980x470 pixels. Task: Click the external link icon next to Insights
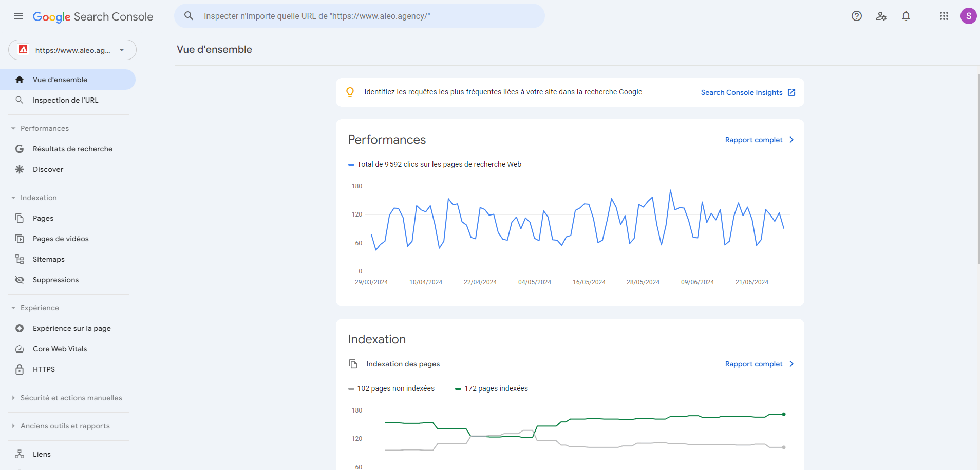[x=791, y=92]
